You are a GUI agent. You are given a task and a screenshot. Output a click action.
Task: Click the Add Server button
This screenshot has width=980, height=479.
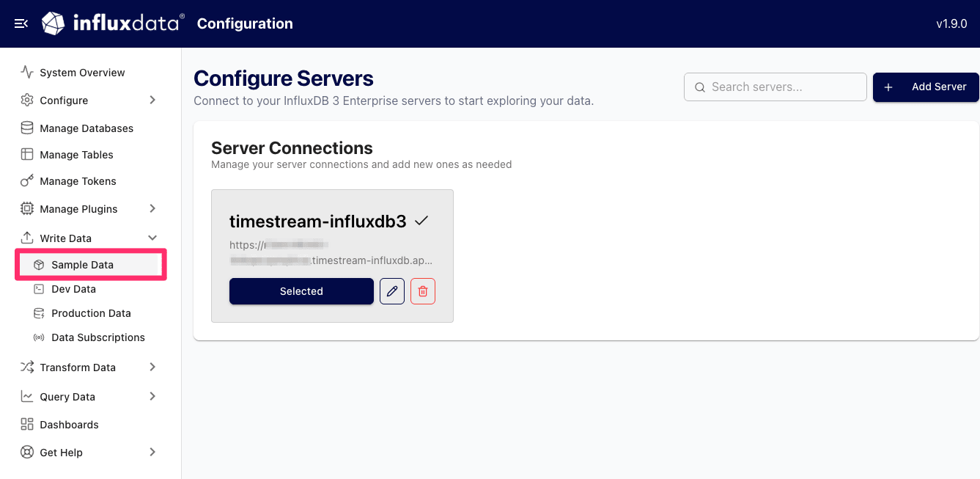point(926,87)
